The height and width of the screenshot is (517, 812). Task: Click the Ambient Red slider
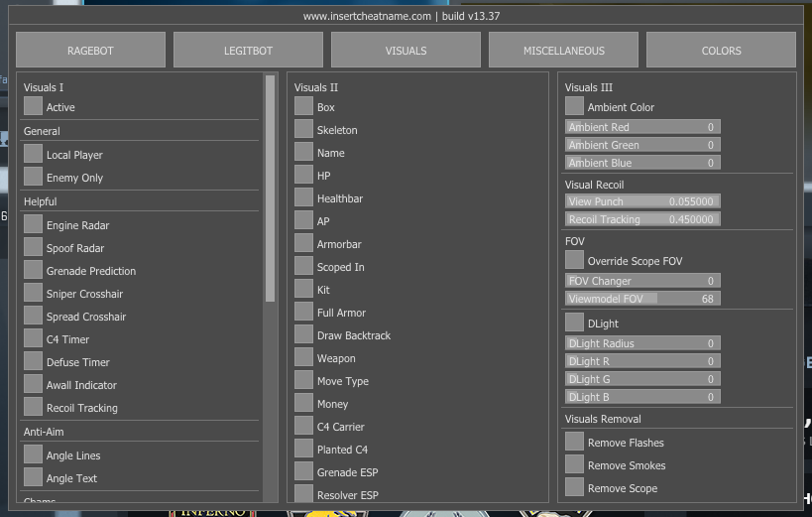642,127
